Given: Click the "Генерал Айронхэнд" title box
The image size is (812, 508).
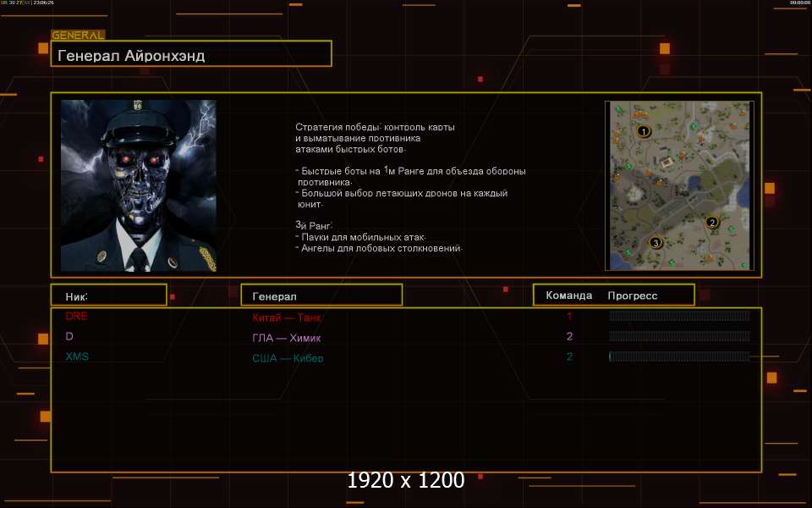Looking at the screenshot, I should click(191, 53).
